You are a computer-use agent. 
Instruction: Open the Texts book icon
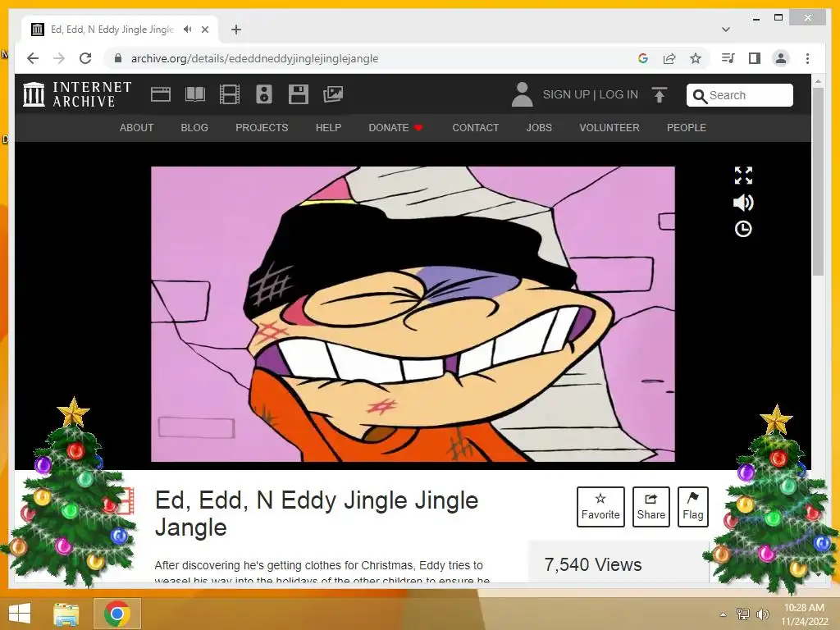pos(195,94)
